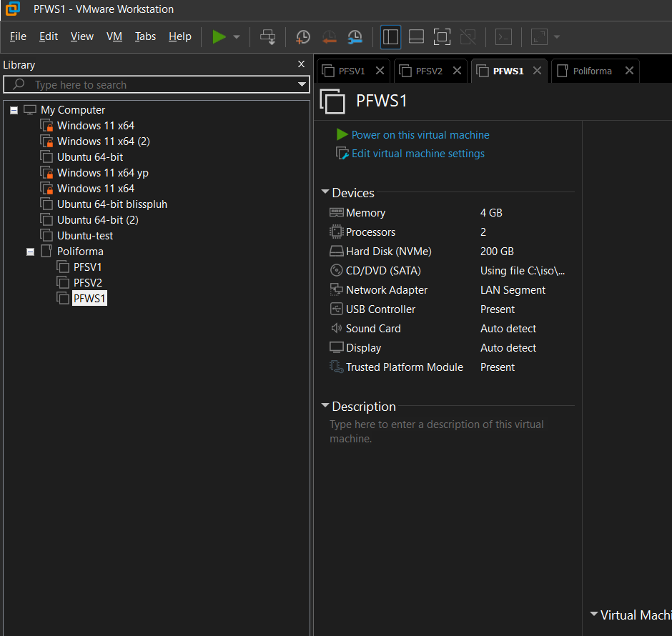Viewport: 672px width, 636px height.
Task: Send Ctrl+Alt+Del to the virtual machine
Action: (267, 36)
